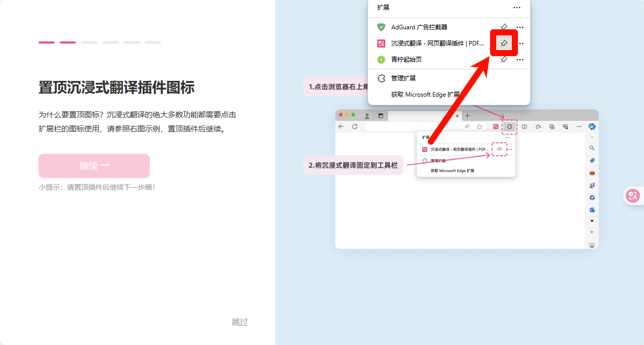Image resolution: width=644 pixels, height=345 pixels.
Task: Pin the 沉浸式翻译 extension in the AdGuard popup
Action: pos(504,44)
